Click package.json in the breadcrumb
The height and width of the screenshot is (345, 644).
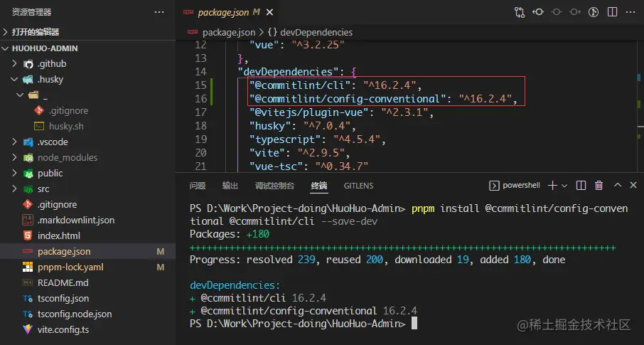point(229,32)
